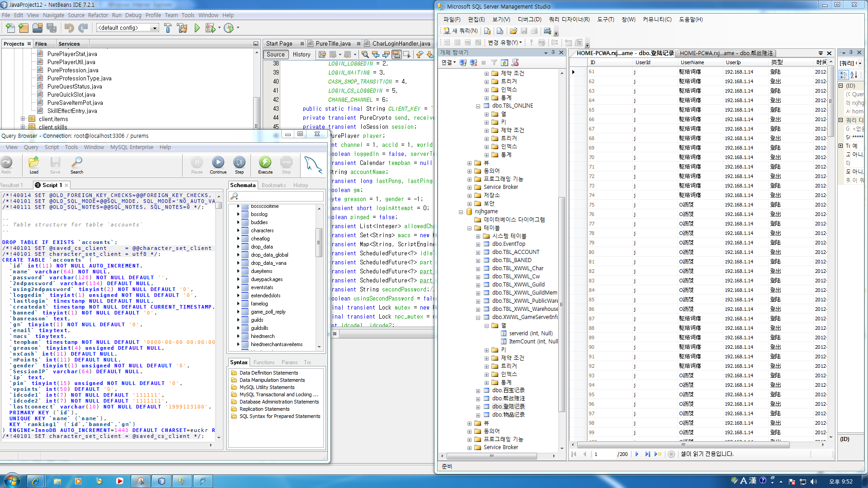Open the Refactor menu in NetBeans
The image size is (868, 488).
(98, 15)
